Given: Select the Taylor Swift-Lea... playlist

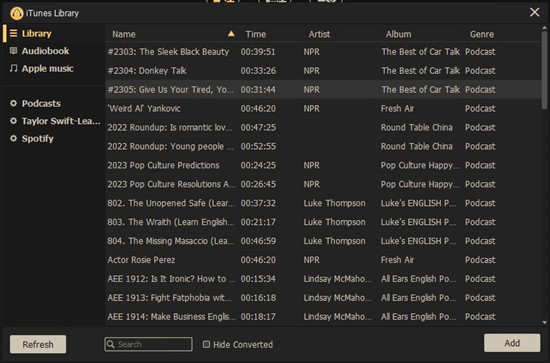Looking at the screenshot, I should tap(54, 121).
